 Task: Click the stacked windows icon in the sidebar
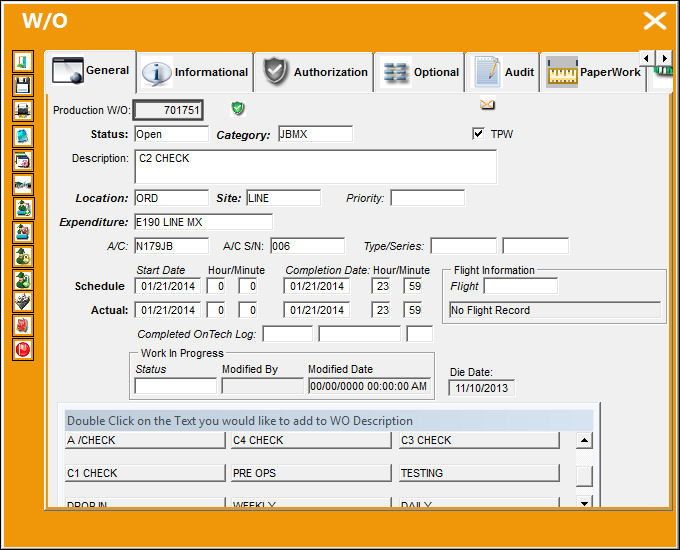tap(23, 160)
